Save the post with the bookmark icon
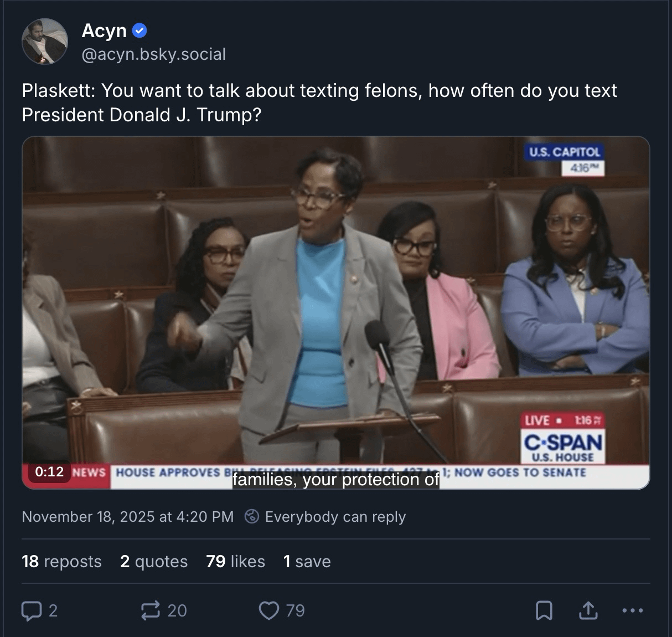The height and width of the screenshot is (637, 672). [x=544, y=610]
